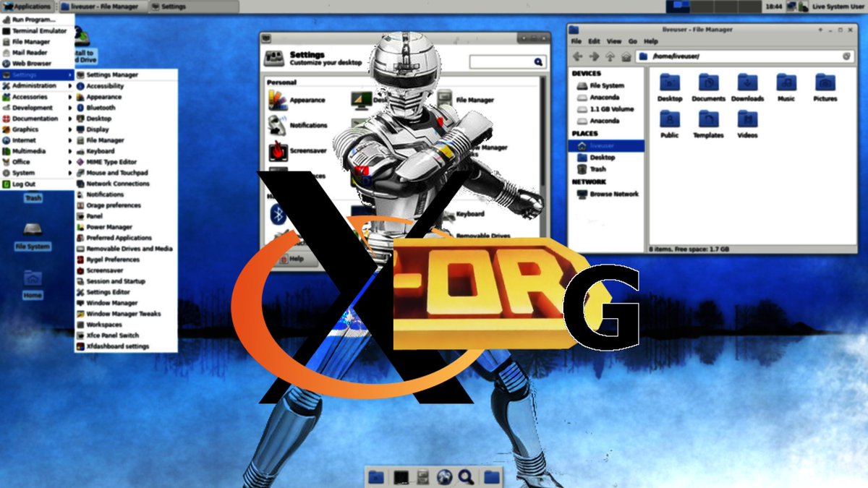Image resolution: width=868 pixels, height=488 pixels.
Task: Open the Screensaver settings icon
Action: coord(278,151)
